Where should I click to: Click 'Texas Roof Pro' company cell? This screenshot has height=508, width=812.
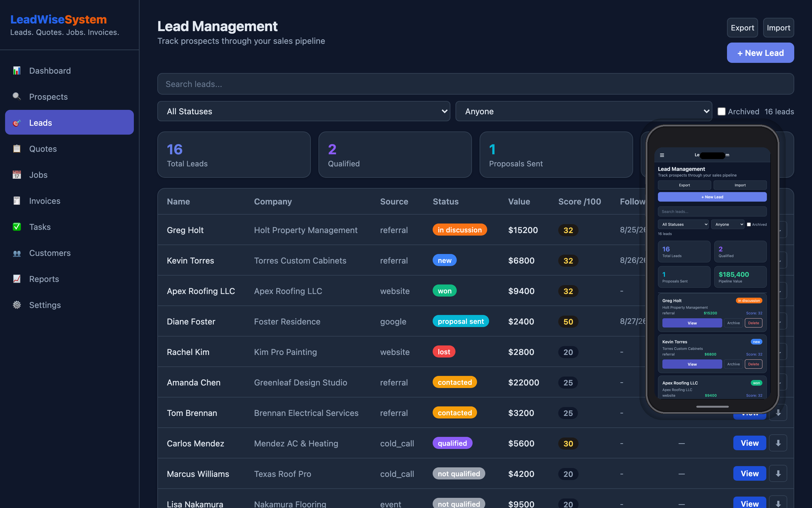[x=283, y=474]
